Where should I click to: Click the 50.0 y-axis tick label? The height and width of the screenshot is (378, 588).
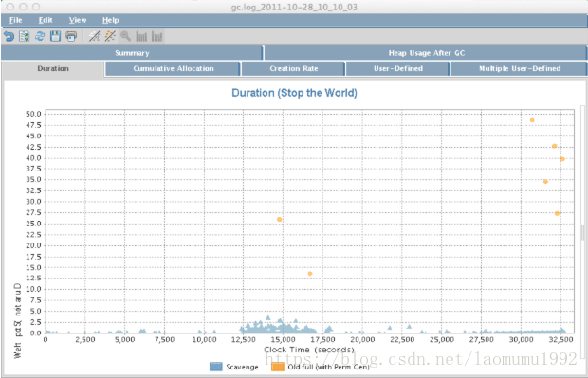(x=33, y=114)
